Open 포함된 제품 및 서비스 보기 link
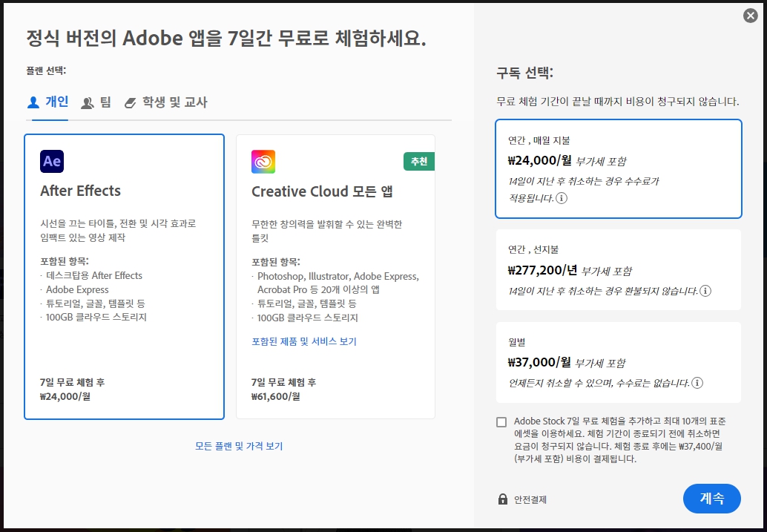 (304, 341)
